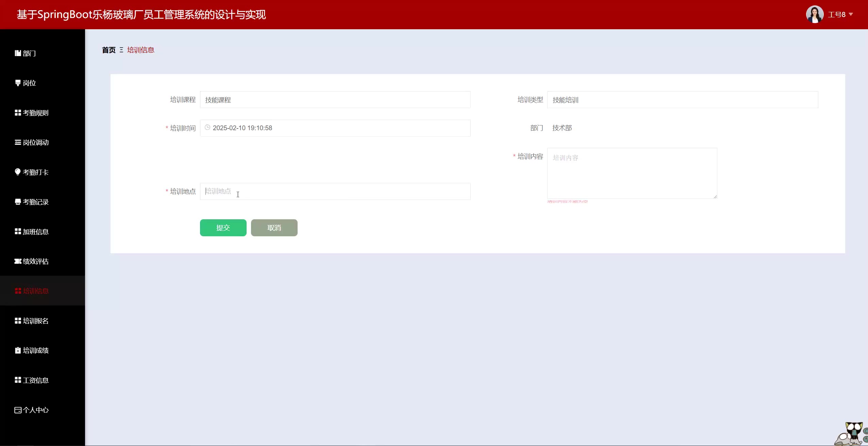This screenshot has width=868, height=446.
Task: Click the 部门 sidebar icon
Action: tap(18, 53)
